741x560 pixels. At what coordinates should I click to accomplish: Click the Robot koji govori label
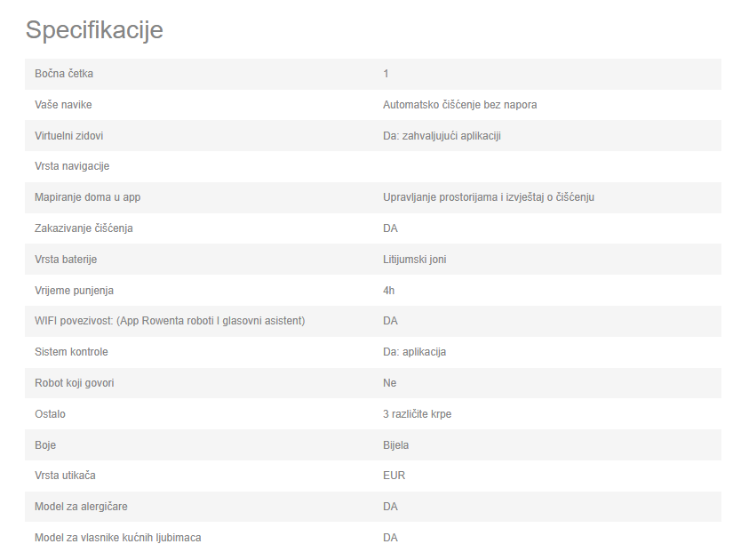click(x=75, y=383)
